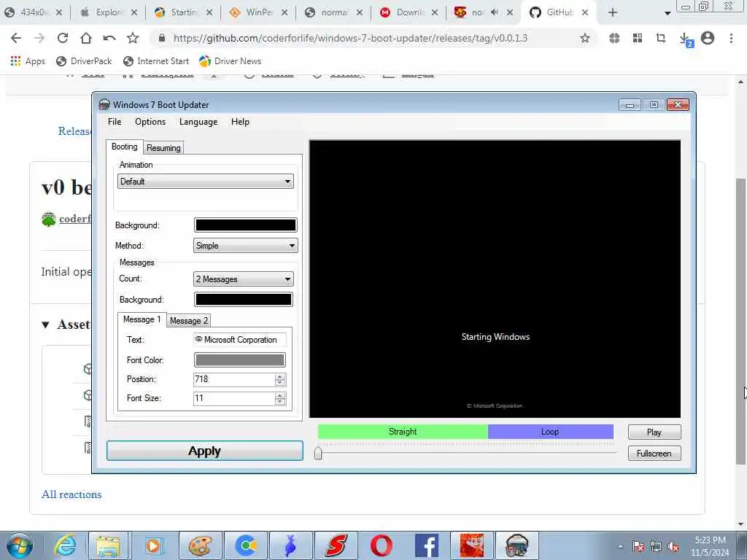The width and height of the screenshot is (747, 560).
Task: Click the Messages Background color swatch
Action: (x=244, y=299)
